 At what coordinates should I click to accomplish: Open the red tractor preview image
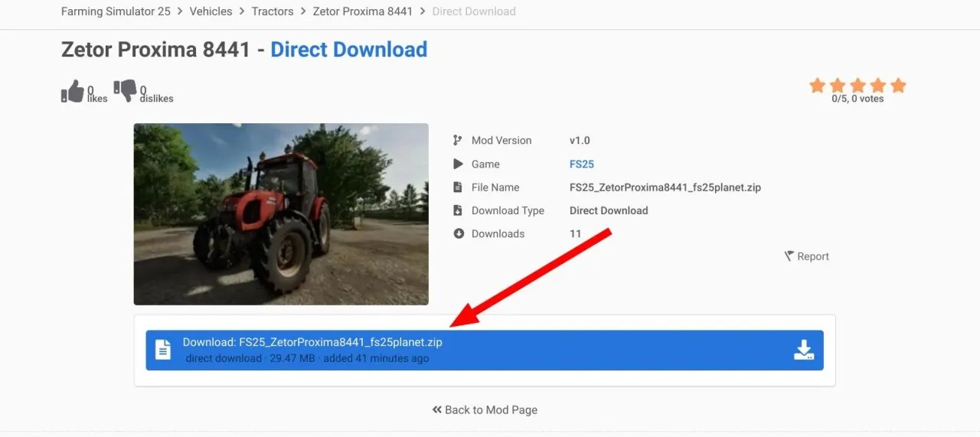pyautogui.click(x=281, y=214)
